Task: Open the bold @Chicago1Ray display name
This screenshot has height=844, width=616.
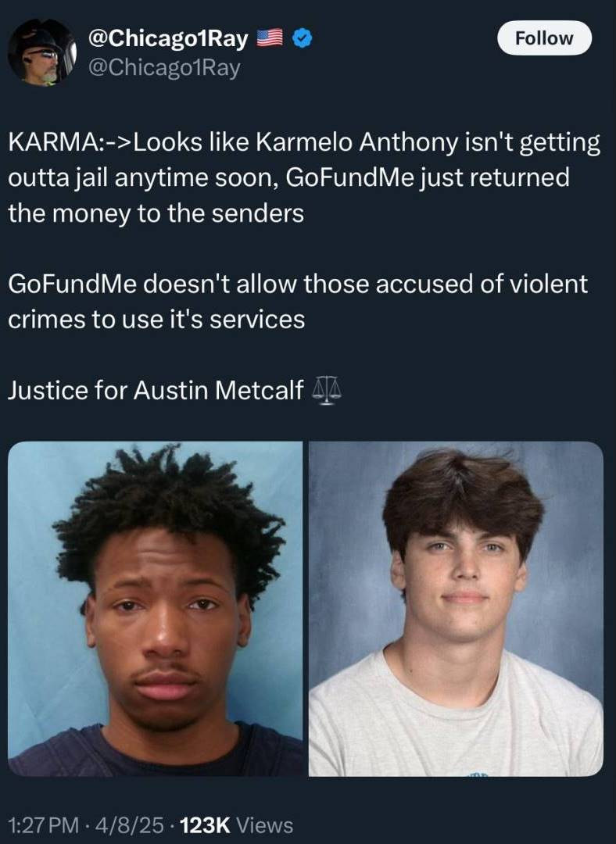Action: pyautogui.click(x=168, y=38)
